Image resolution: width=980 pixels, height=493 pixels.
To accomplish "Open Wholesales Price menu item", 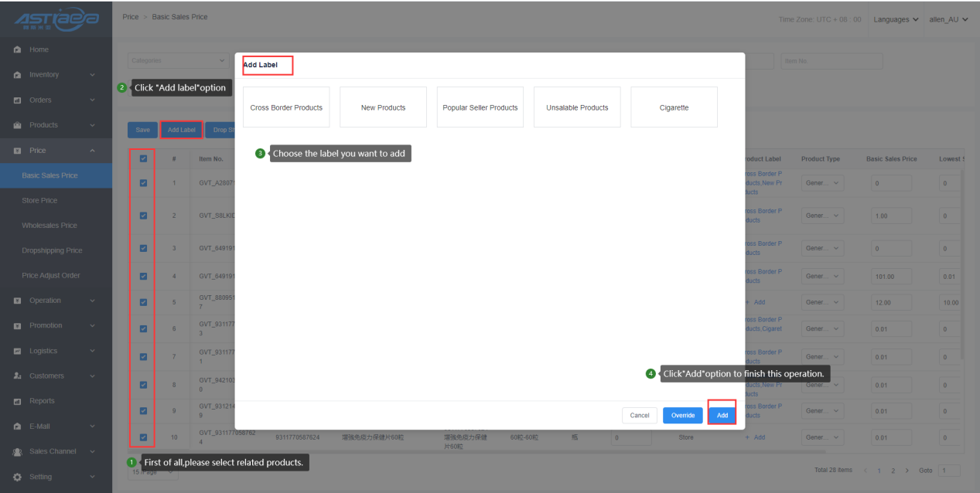I will pos(50,226).
